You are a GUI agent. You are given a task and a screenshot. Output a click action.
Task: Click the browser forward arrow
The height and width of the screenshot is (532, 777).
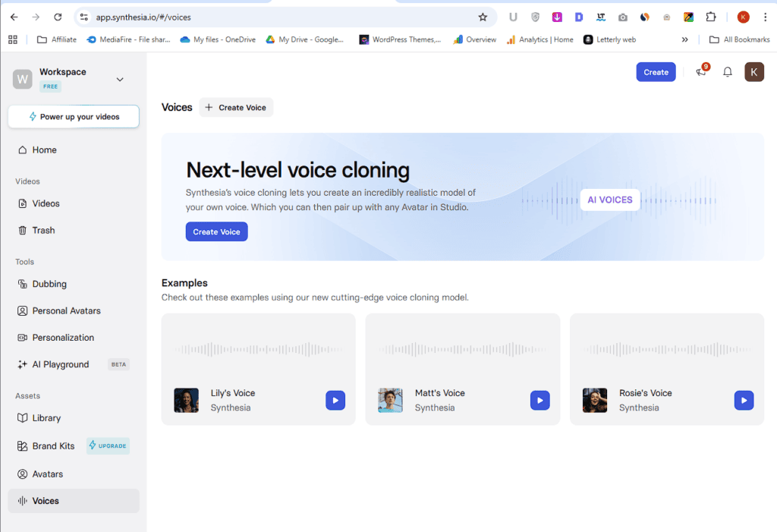point(36,17)
